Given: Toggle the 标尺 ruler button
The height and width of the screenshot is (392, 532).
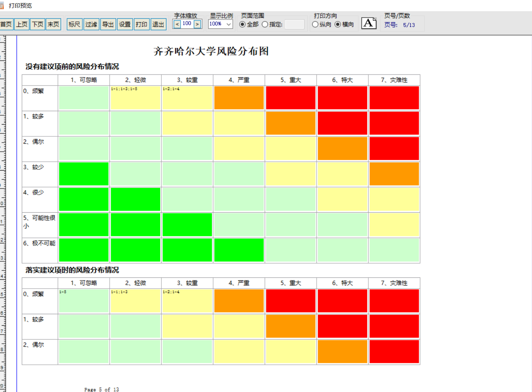Looking at the screenshot, I should click(74, 24).
